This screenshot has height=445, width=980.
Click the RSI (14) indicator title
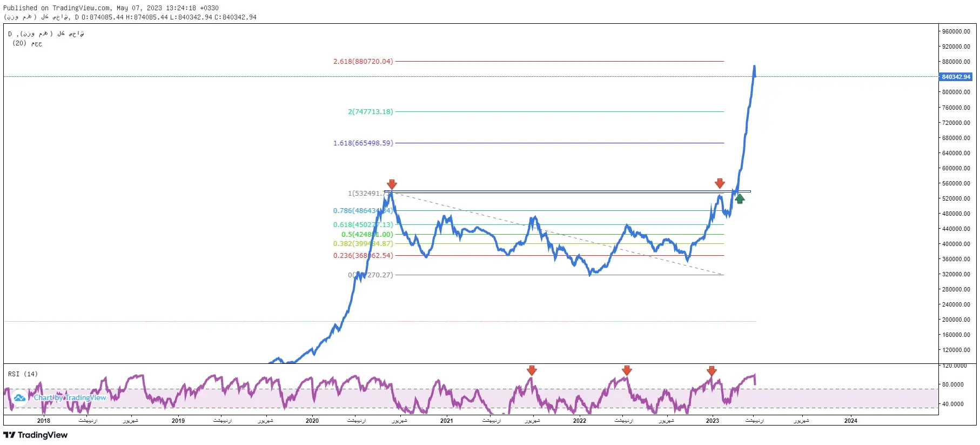tap(23, 374)
